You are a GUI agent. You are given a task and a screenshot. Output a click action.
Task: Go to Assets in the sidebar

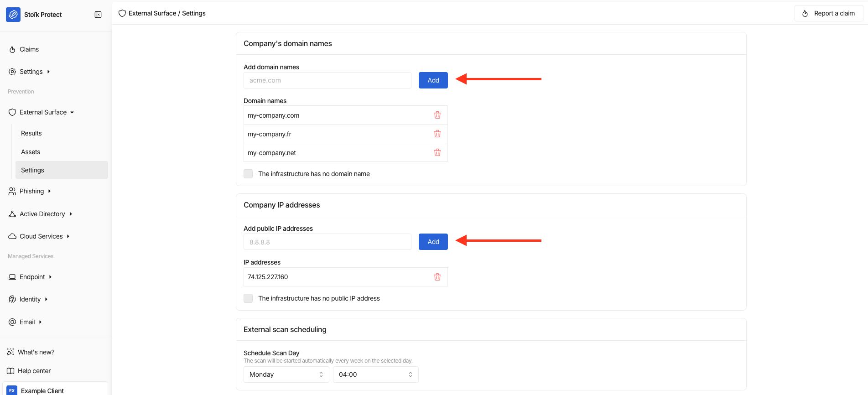click(31, 152)
